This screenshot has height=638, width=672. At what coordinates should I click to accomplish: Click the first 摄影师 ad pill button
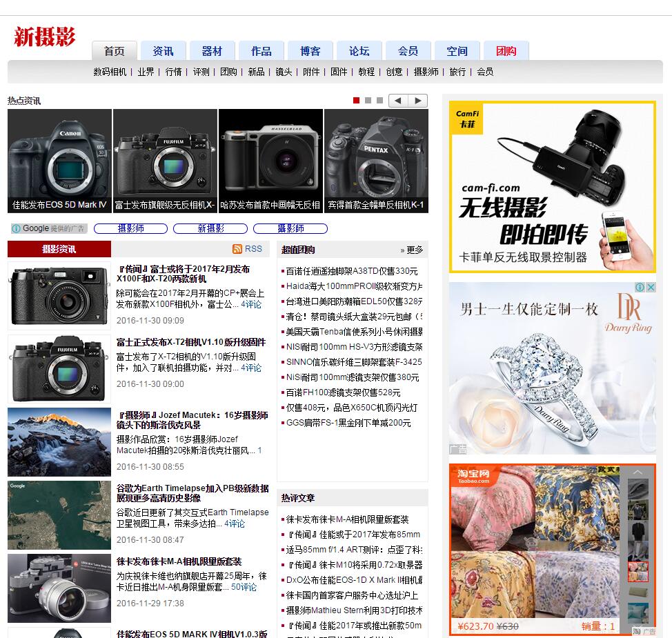pyautogui.click(x=130, y=228)
